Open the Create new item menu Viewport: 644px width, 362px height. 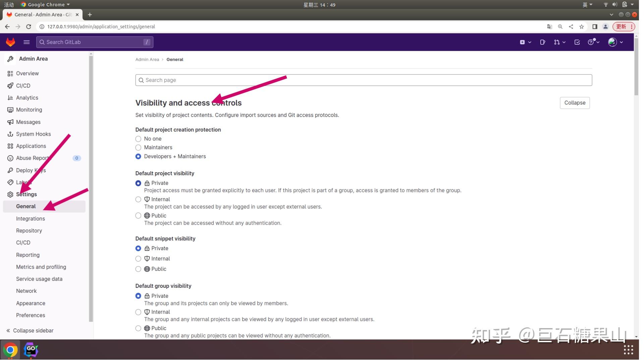pyautogui.click(x=523, y=42)
